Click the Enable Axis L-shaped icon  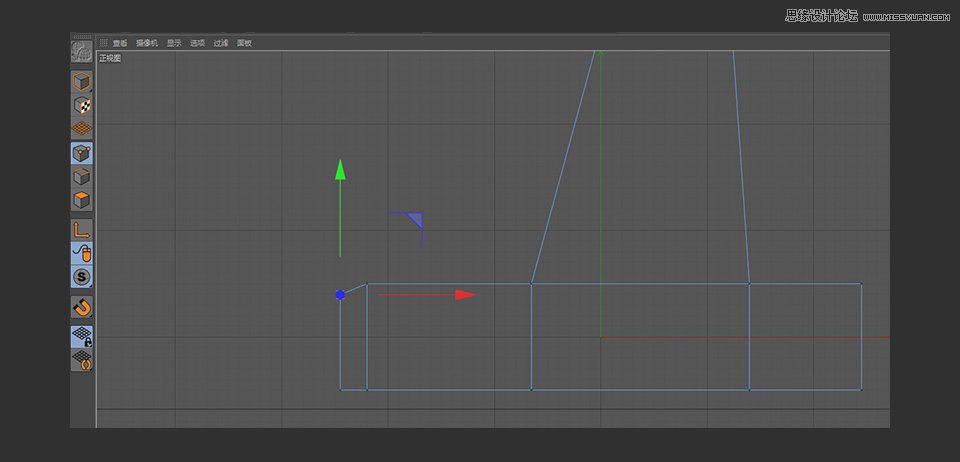81,230
